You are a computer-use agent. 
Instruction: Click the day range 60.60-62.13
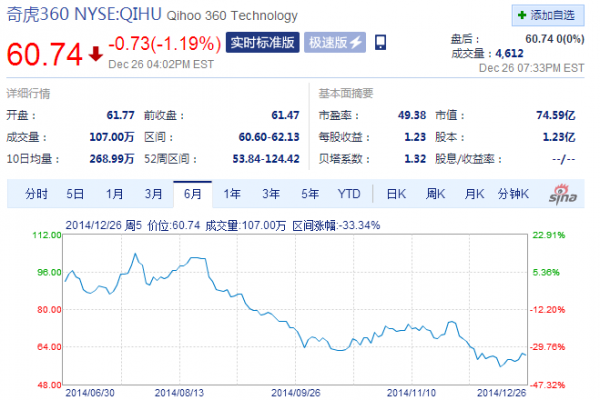tap(269, 137)
